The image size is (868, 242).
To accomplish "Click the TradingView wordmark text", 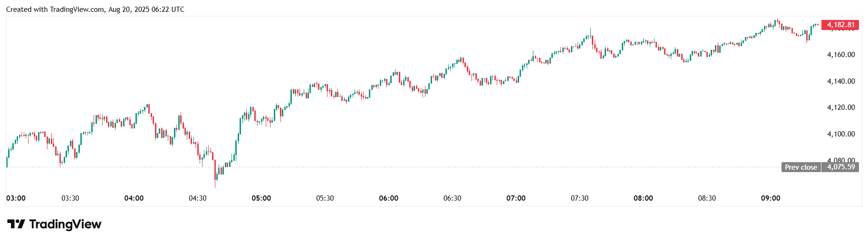I will pos(65,224).
